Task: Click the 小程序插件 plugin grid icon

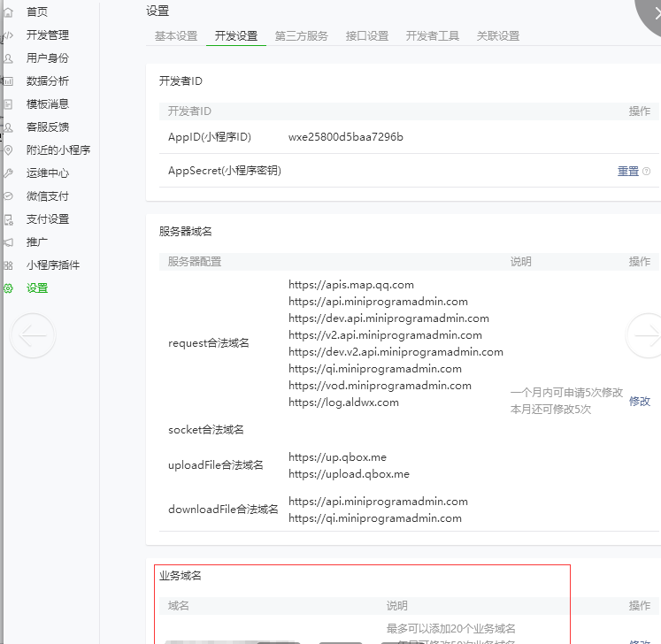Action: (8, 265)
